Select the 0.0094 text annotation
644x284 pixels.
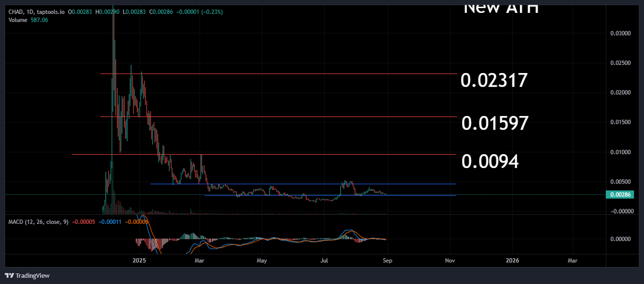(490, 161)
